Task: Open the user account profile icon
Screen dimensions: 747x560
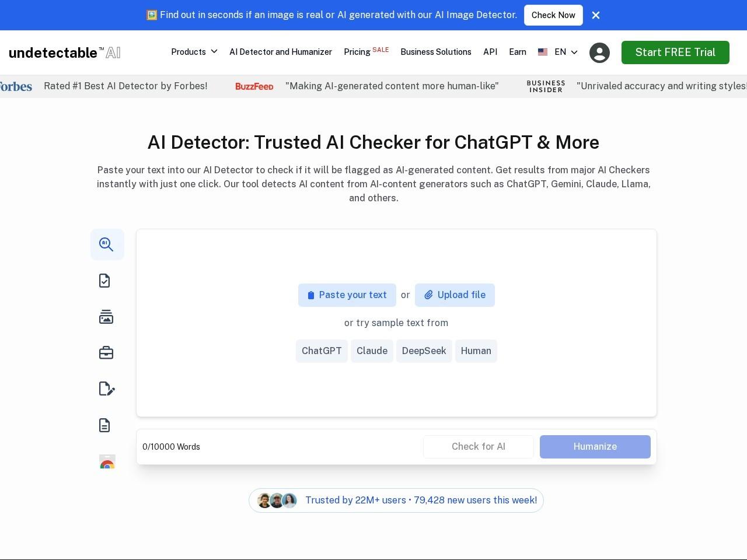Action: pyautogui.click(x=599, y=52)
